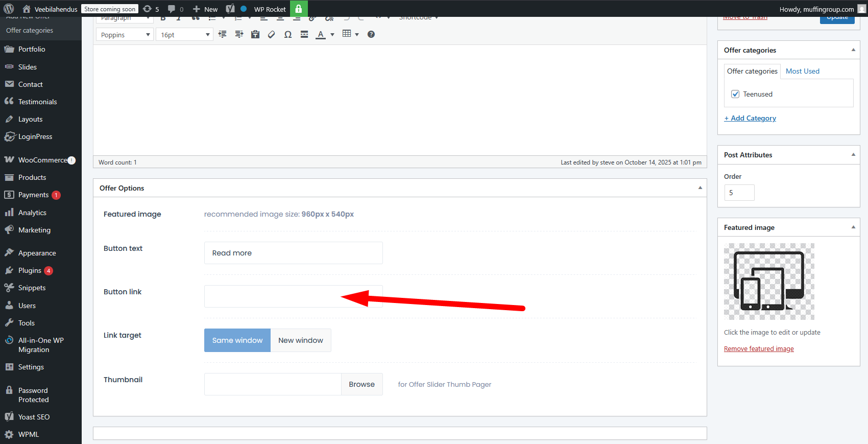The height and width of the screenshot is (444, 868).
Task: Click the WordPress logo in admin bar
Action: click(x=9, y=9)
